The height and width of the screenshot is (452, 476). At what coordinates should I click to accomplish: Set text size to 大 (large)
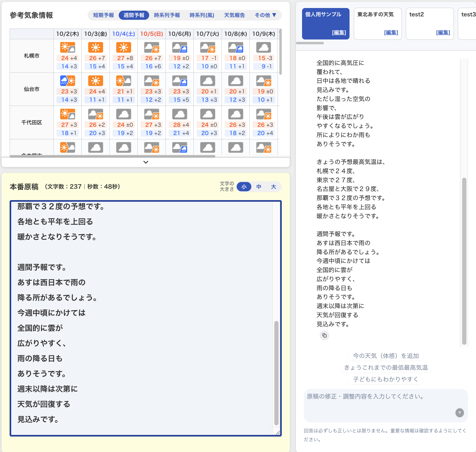273,187
